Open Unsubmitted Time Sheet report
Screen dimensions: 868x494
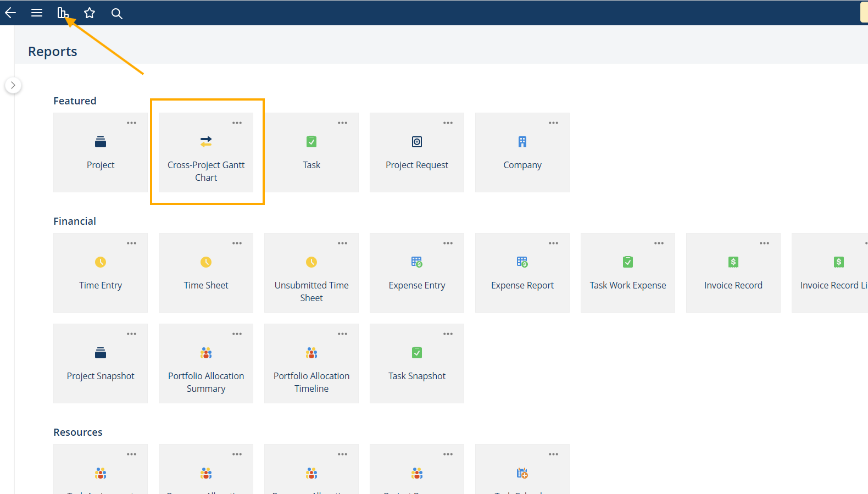click(311, 273)
